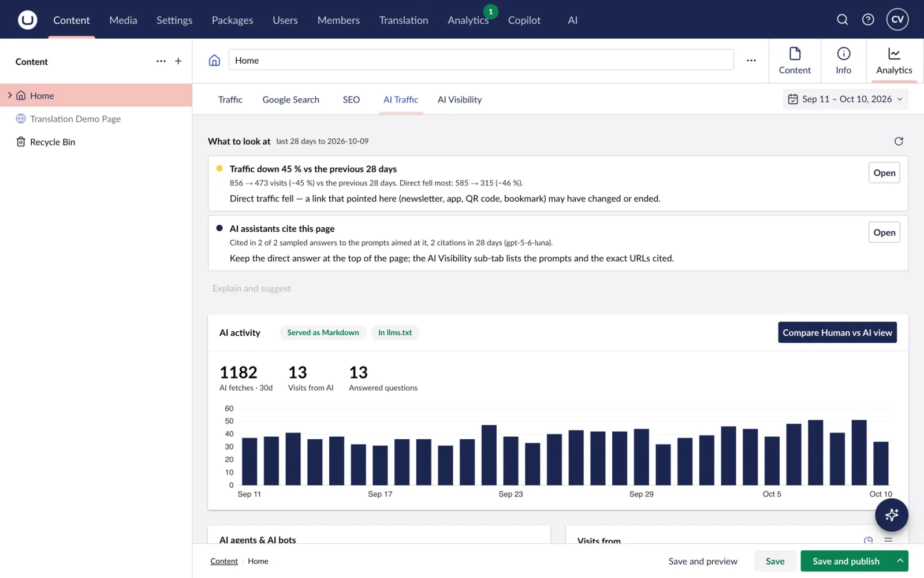Open the AI sparkle assistant floating button
This screenshot has width=924, height=578.
click(892, 514)
